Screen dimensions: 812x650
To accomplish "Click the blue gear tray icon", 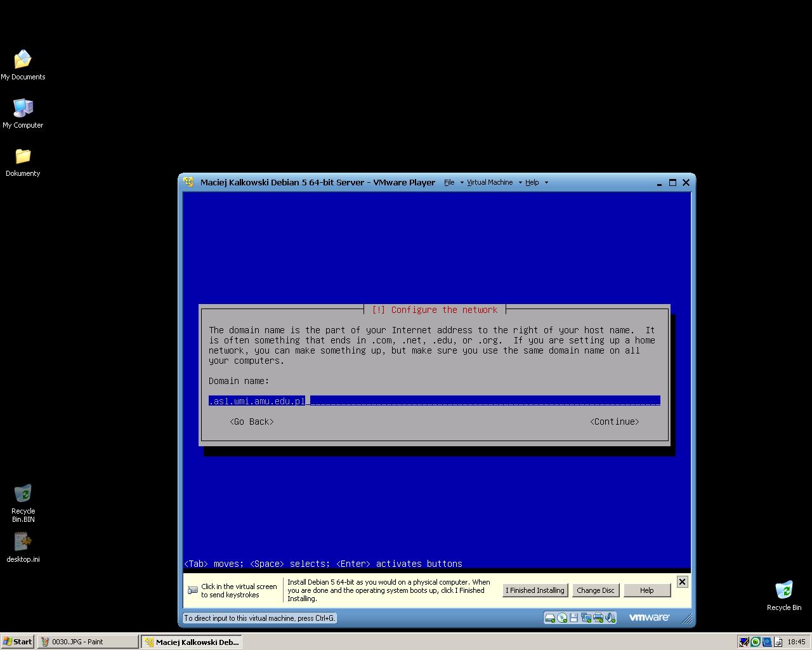I will 767,642.
